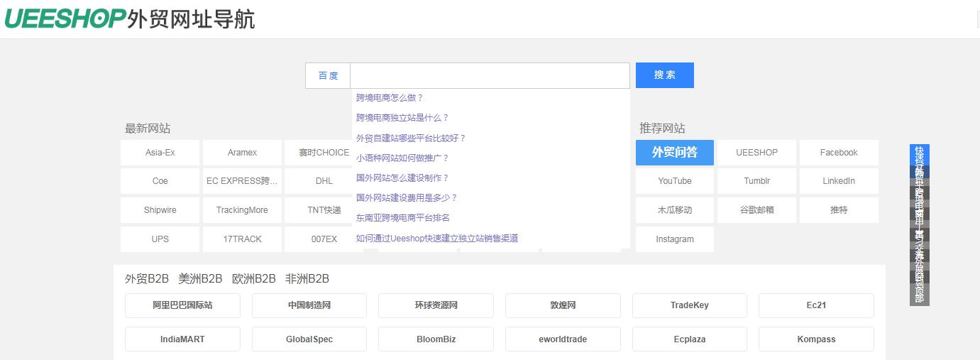Screen dimensions: 980x360
Task: Open the Aramex site tile
Action: tap(242, 153)
